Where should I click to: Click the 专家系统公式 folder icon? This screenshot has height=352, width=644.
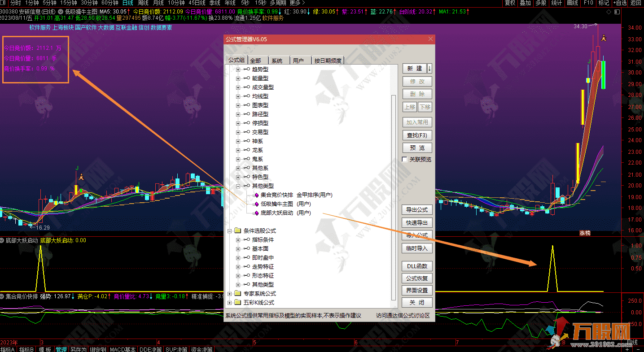click(x=237, y=294)
